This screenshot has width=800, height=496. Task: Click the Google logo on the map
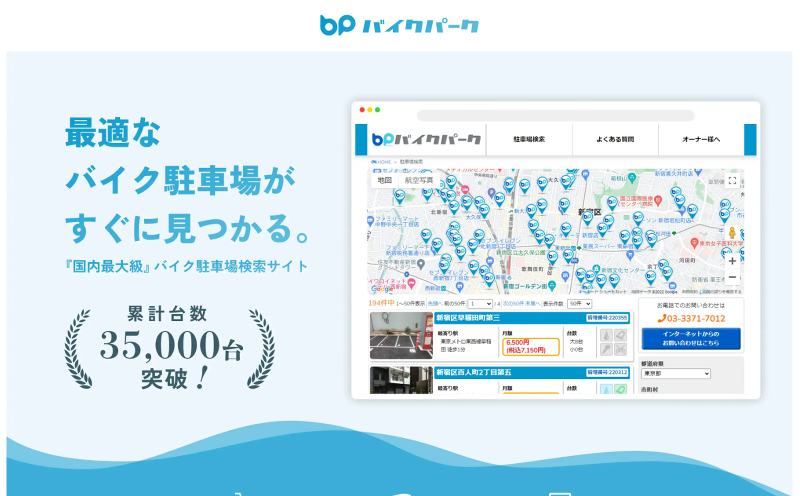pyautogui.click(x=382, y=289)
